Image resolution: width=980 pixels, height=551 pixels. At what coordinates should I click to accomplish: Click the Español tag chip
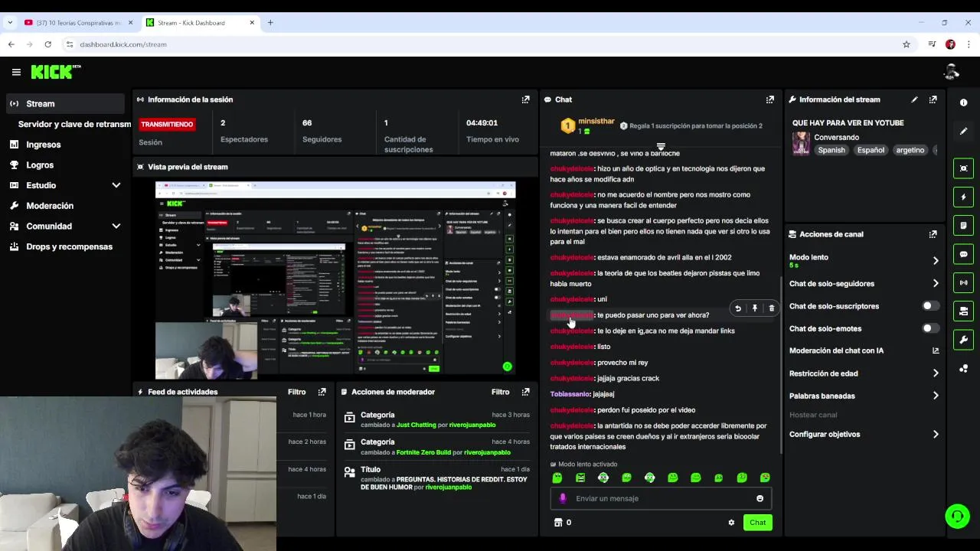[871, 150]
